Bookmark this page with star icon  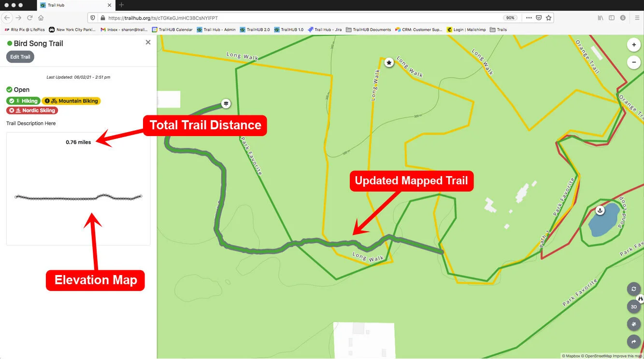coord(548,18)
